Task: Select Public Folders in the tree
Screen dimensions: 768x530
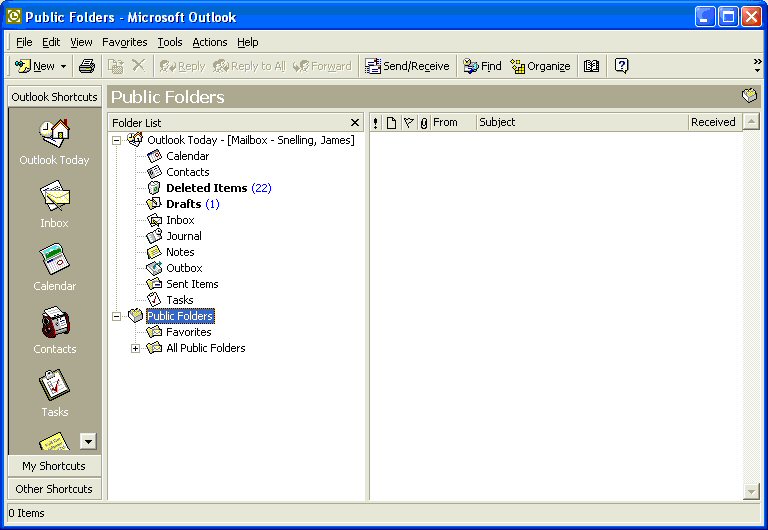Action: [x=180, y=316]
